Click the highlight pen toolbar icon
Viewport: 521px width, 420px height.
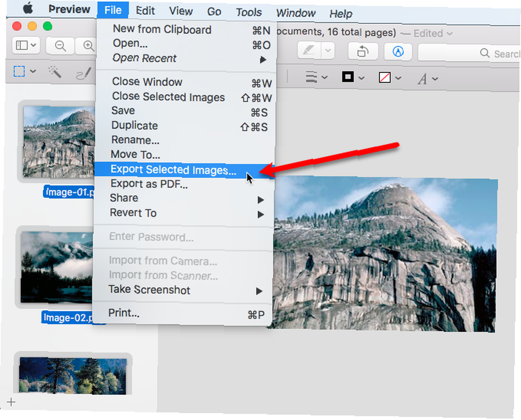click(x=308, y=51)
